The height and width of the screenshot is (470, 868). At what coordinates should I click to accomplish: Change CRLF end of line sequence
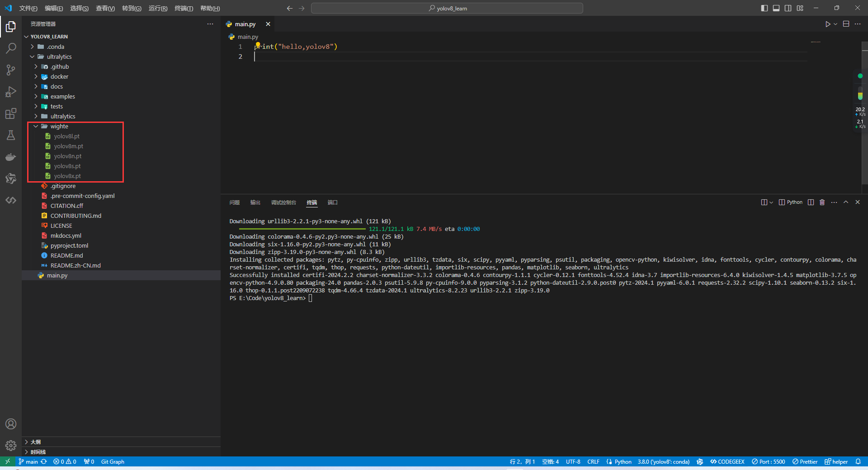(x=593, y=461)
